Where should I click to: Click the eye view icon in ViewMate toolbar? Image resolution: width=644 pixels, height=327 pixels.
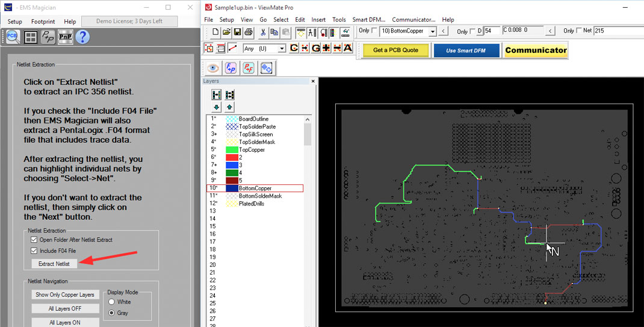[x=212, y=68]
